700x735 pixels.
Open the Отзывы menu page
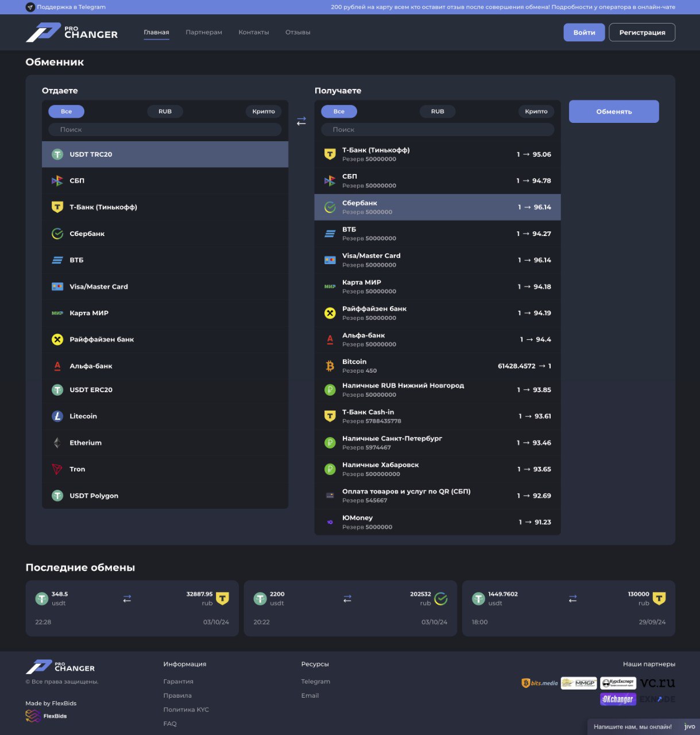(297, 33)
